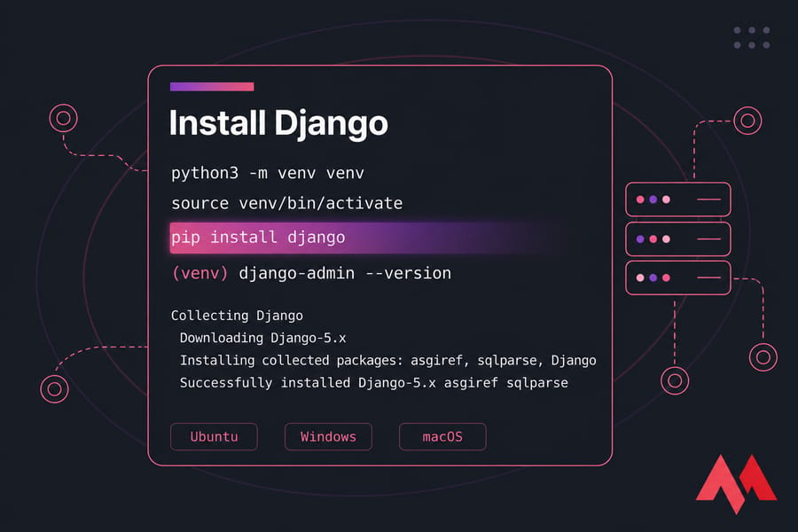The image size is (798, 532).
Task: Click the red M-shaped logo
Action: (x=736, y=483)
